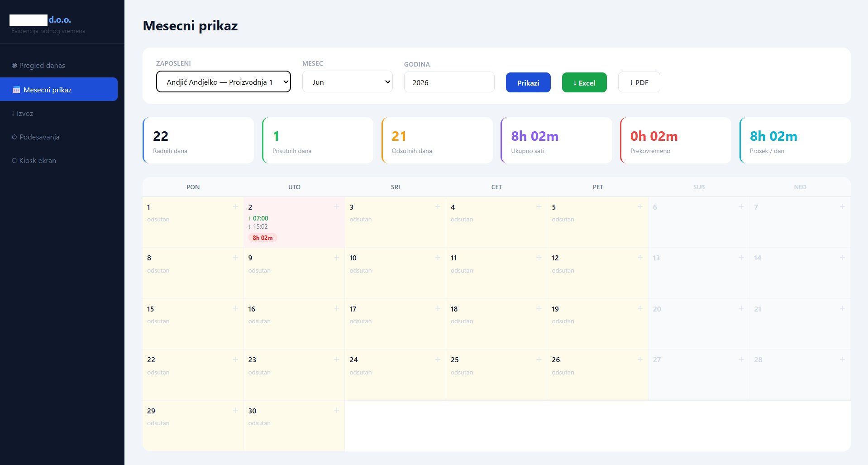The width and height of the screenshot is (868, 465).
Task: Click the 07:00 arrival time
Action: 258,218
